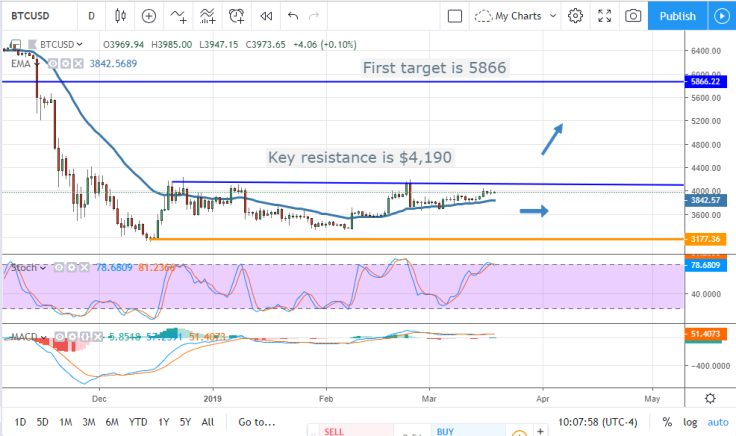
Task: Select the 1D time range
Action: click(x=20, y=422)
